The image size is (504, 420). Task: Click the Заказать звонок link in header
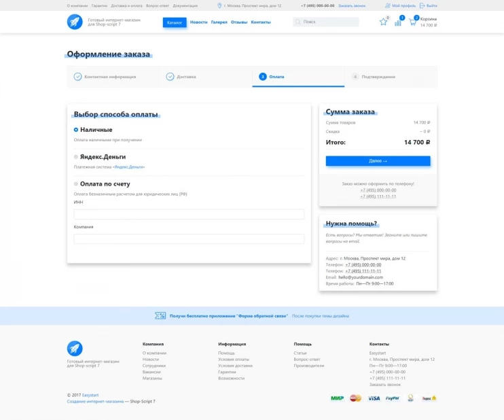pos(352,5)
